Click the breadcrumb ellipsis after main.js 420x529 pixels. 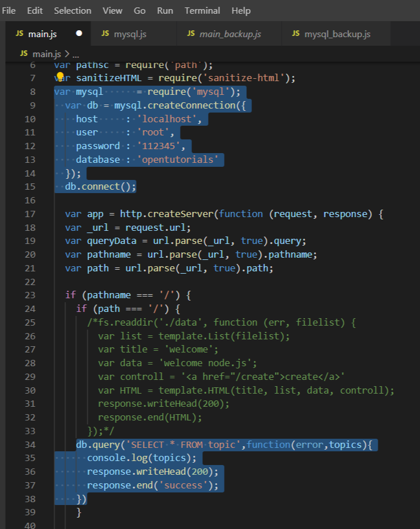[75, 54]
